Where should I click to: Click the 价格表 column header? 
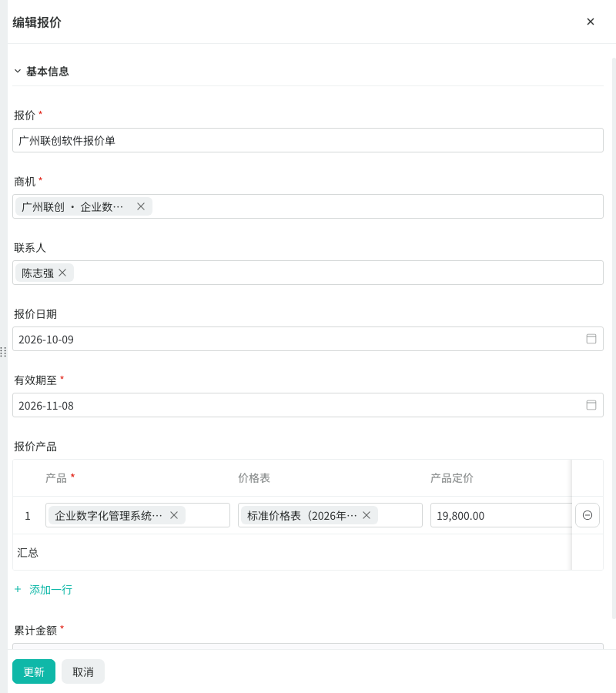pyautogui.click(x=253, y=477)
